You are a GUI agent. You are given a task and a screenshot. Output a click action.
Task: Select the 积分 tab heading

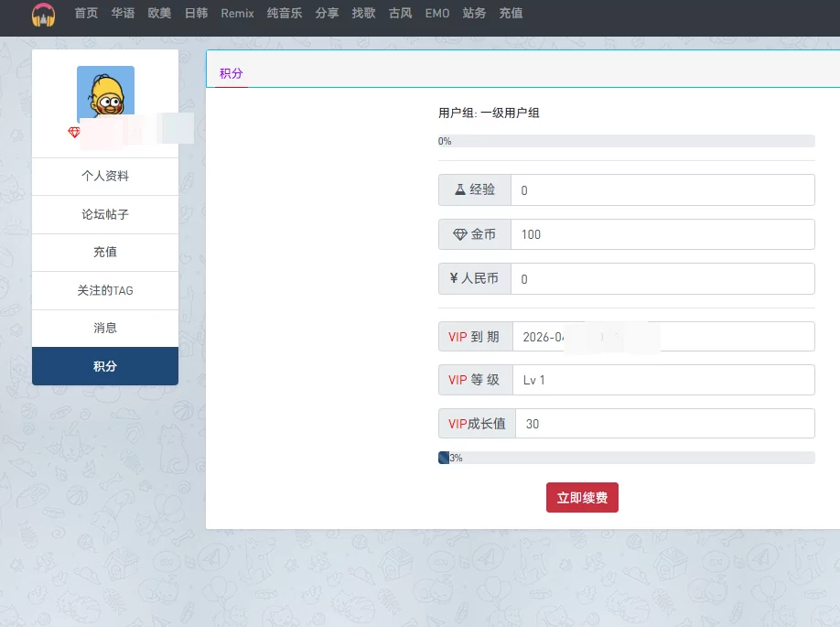pyautogui.click(x=232, y=73)
